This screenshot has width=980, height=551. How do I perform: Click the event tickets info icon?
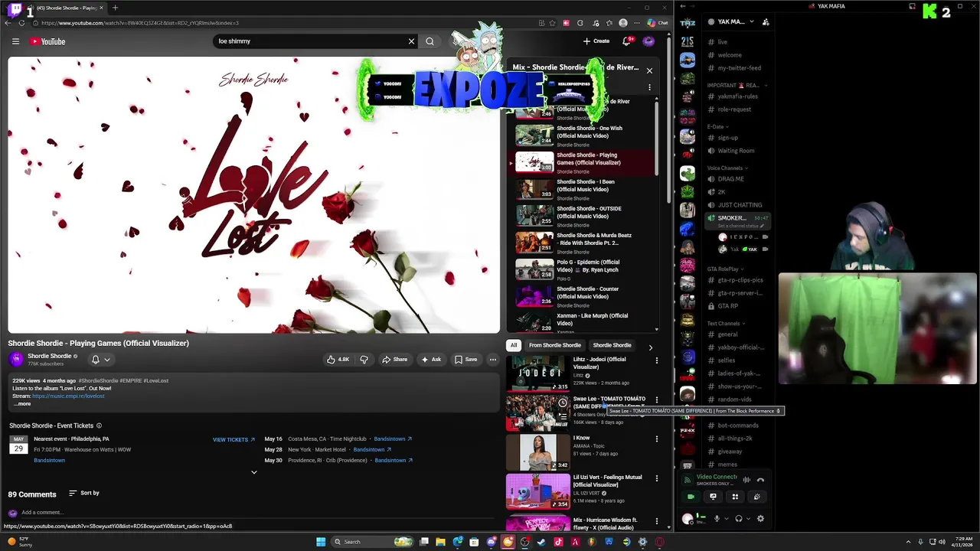99,425
